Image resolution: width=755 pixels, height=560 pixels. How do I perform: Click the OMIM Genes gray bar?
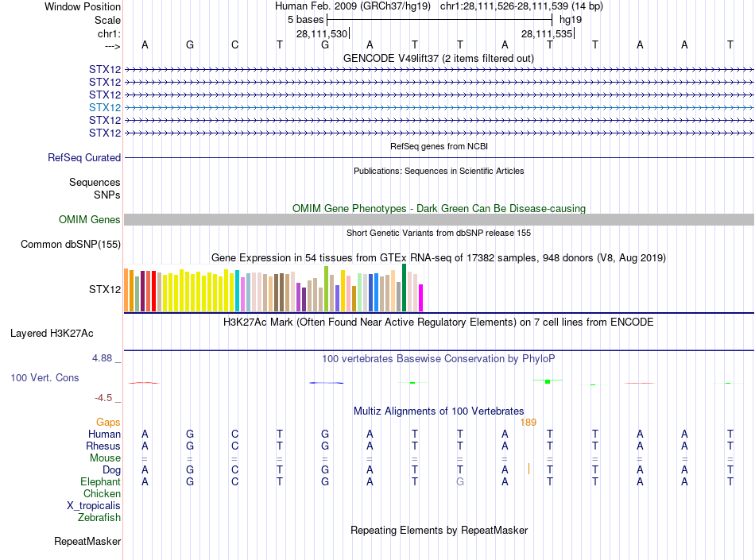439,219
